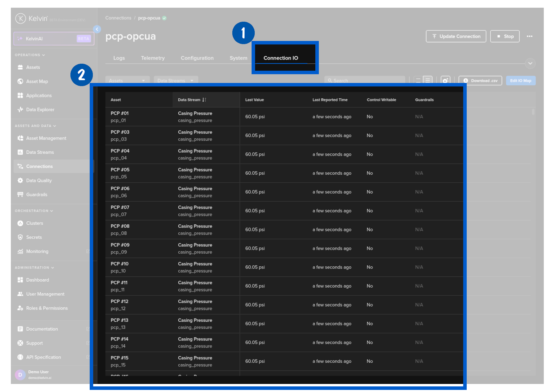The width and height of the screenshot is (555, 392).
Task: Click the Update Connection button
Action: coord(456,36)
